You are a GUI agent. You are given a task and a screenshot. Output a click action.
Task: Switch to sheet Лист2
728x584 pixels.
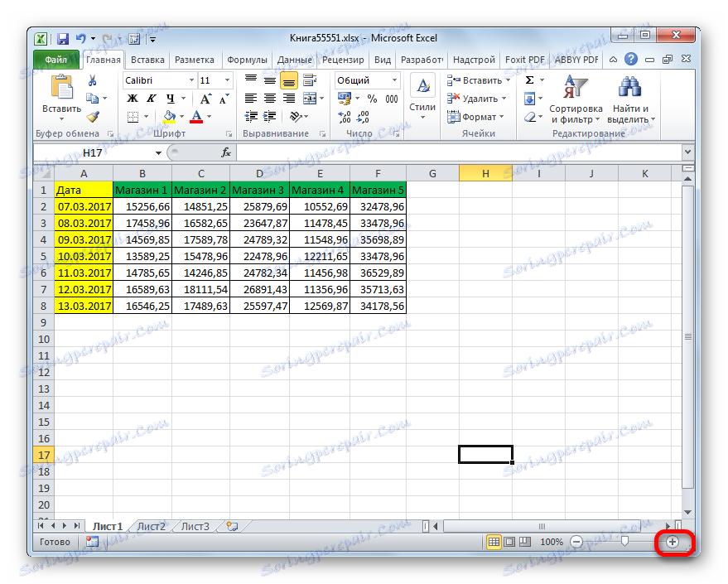[152, 527]
